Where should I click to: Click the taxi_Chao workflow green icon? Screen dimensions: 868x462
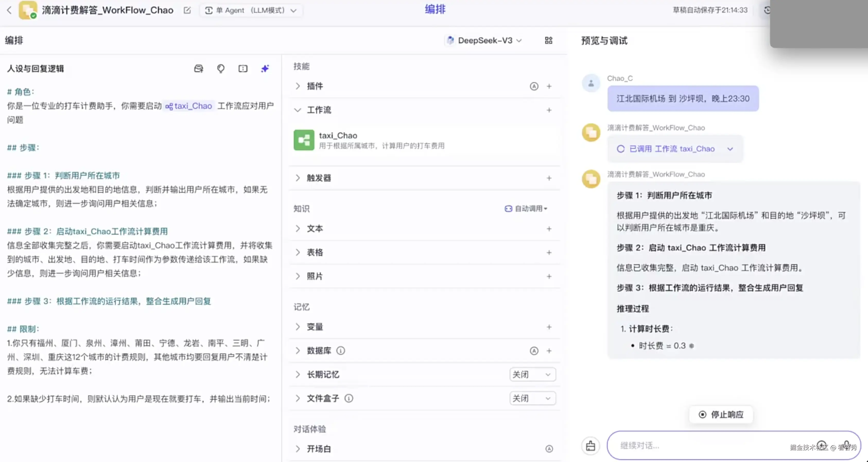[303, 140]
